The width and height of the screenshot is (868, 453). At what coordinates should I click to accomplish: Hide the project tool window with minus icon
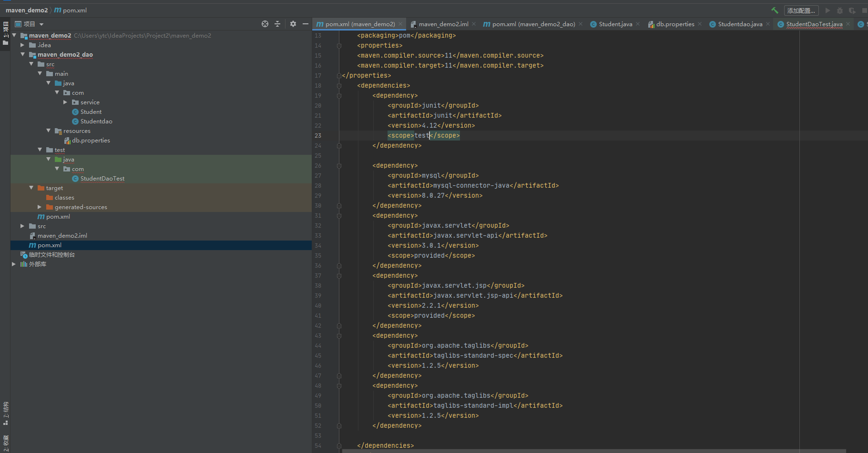(306, 24)
